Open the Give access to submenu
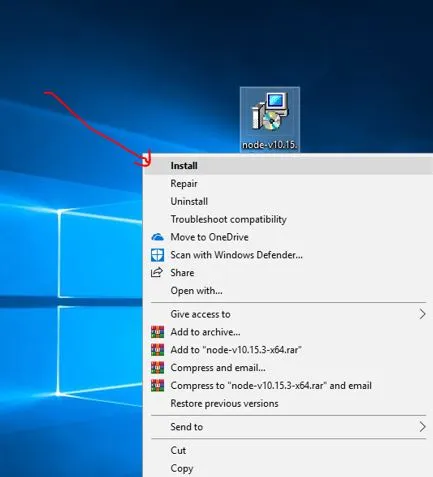 [288, 314]
